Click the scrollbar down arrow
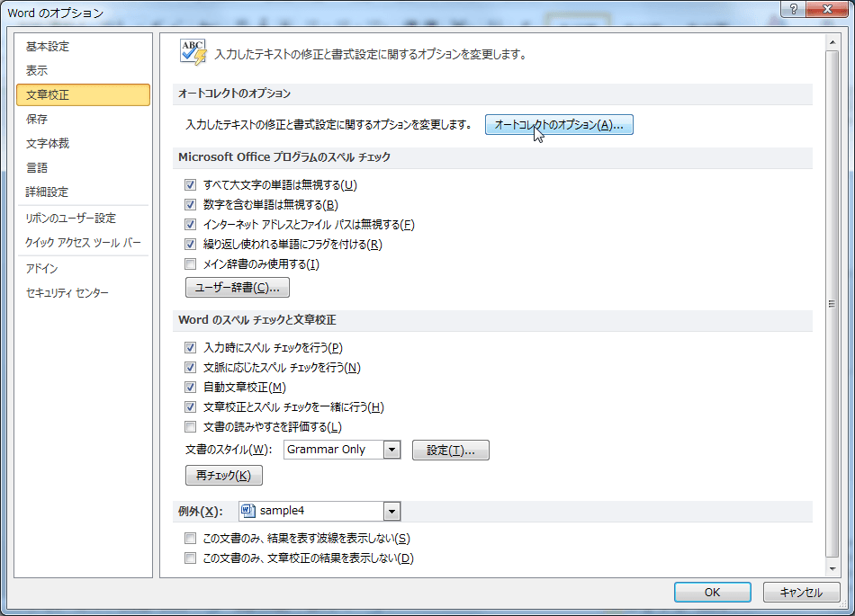 tap(832, 568)
